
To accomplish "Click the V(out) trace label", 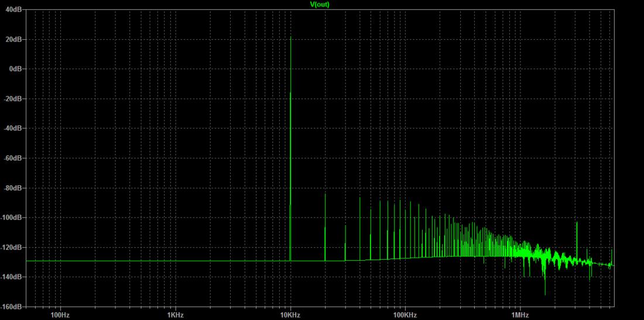I will (x=320, y=5).
